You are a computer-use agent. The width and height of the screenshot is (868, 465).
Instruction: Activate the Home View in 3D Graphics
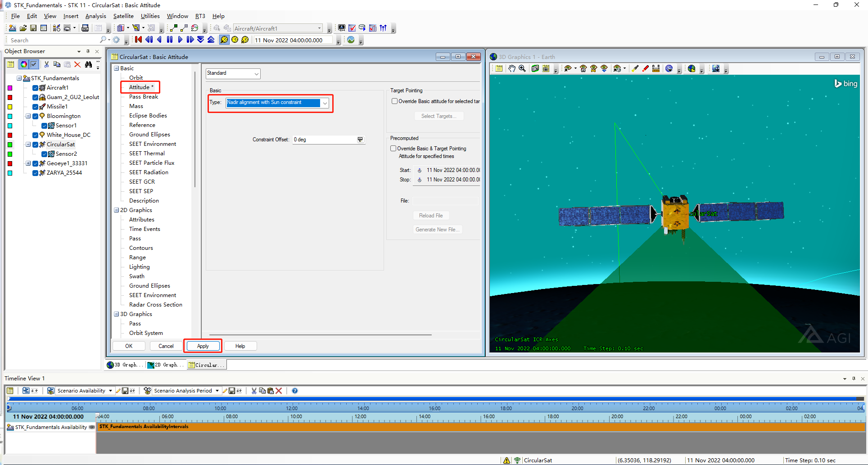point(583,68)
